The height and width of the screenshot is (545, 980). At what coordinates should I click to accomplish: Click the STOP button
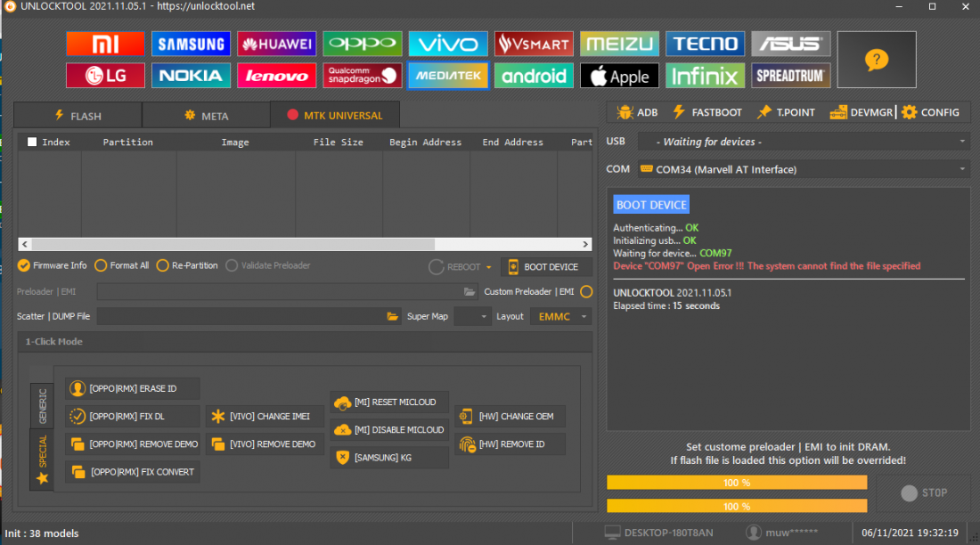(925, 493)
